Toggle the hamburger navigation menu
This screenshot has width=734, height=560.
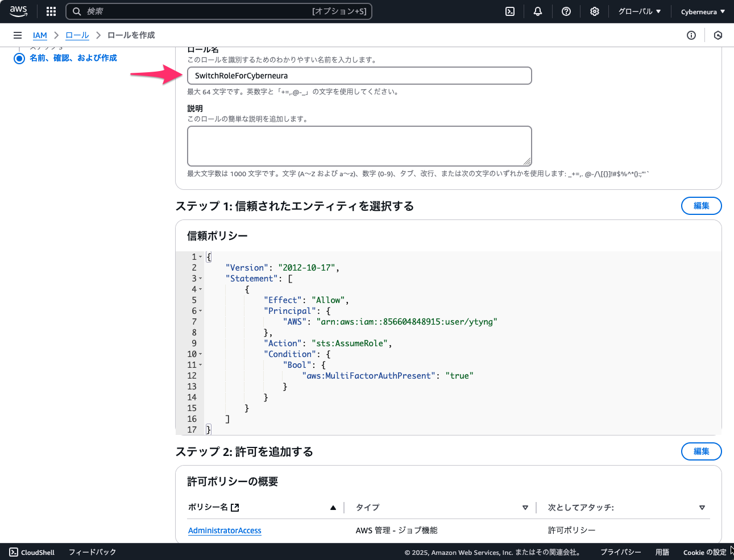click(x=18, y=35)
